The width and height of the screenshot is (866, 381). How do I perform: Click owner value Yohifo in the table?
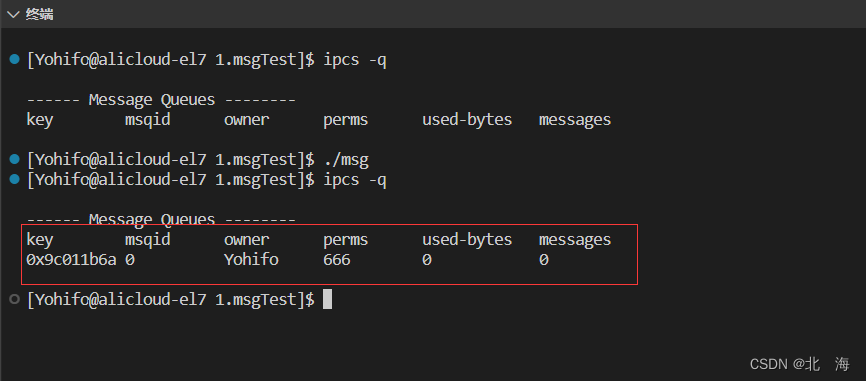251,260
